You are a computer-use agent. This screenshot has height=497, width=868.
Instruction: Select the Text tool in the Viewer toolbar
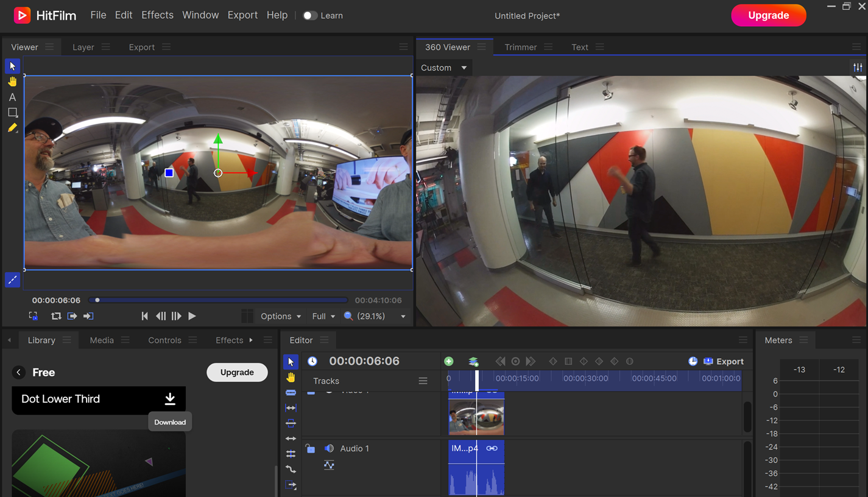[12, 97]
